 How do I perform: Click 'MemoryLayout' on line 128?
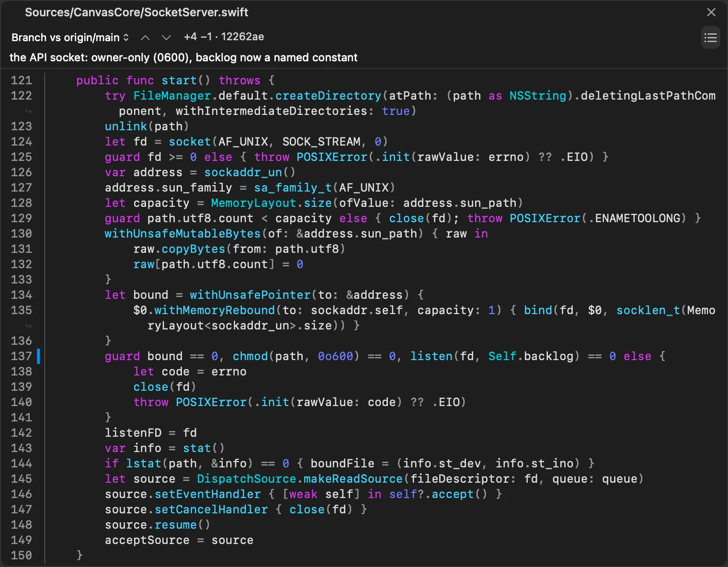pyautogui.click(x=254, y=203)
